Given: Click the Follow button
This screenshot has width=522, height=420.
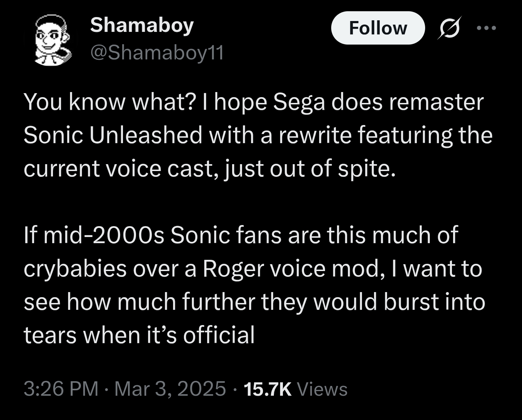Looking at the screenshot, I should 378,28.
